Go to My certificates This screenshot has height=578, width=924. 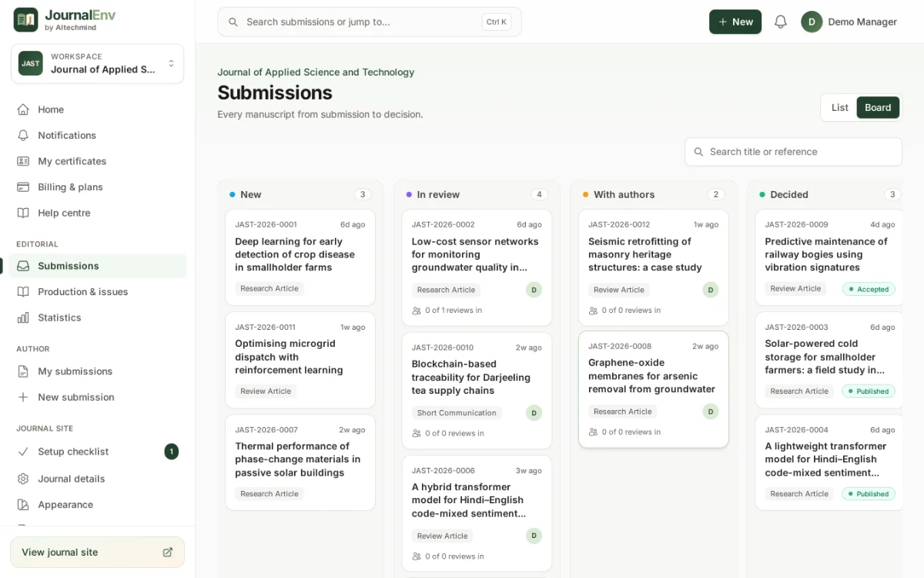(x=98, y=161)
